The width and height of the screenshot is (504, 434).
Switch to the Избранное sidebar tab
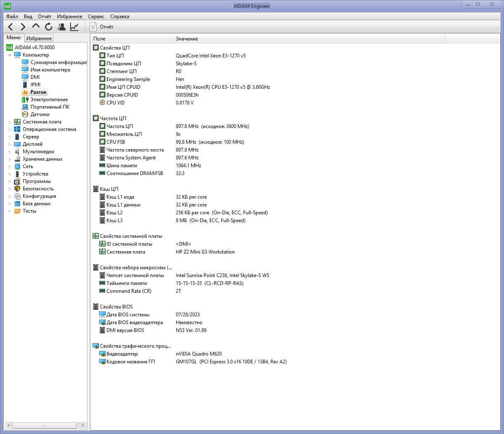(39, 38)
